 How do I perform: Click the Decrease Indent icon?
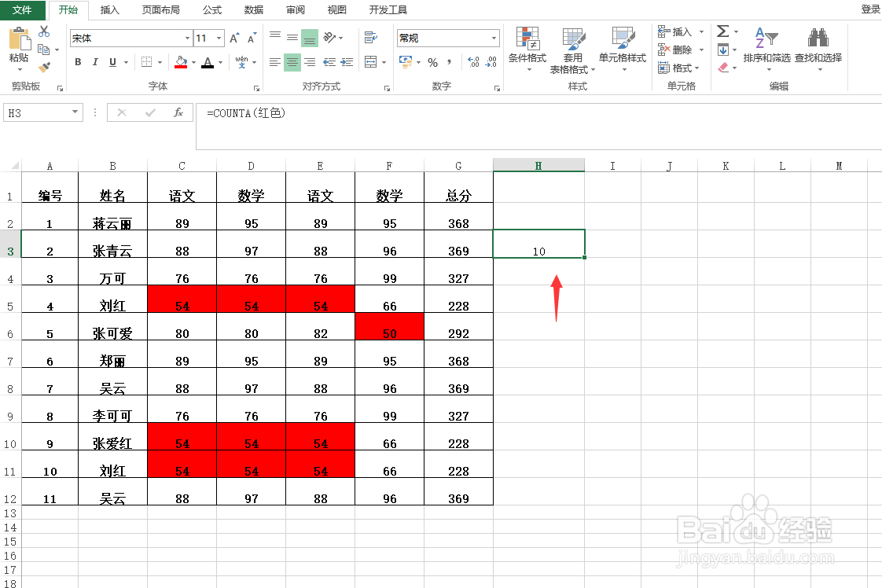[329, 62]
